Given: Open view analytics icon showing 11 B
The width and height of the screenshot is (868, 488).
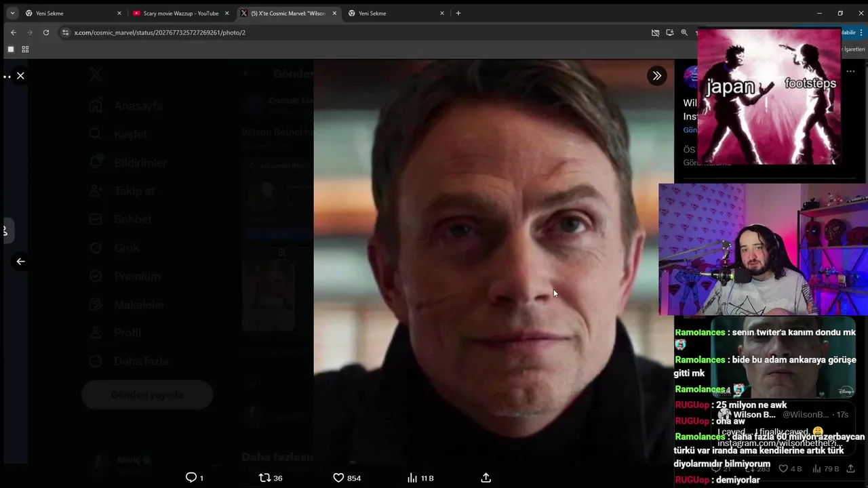Looking at the screenshot, I should [x=420, y=478].
